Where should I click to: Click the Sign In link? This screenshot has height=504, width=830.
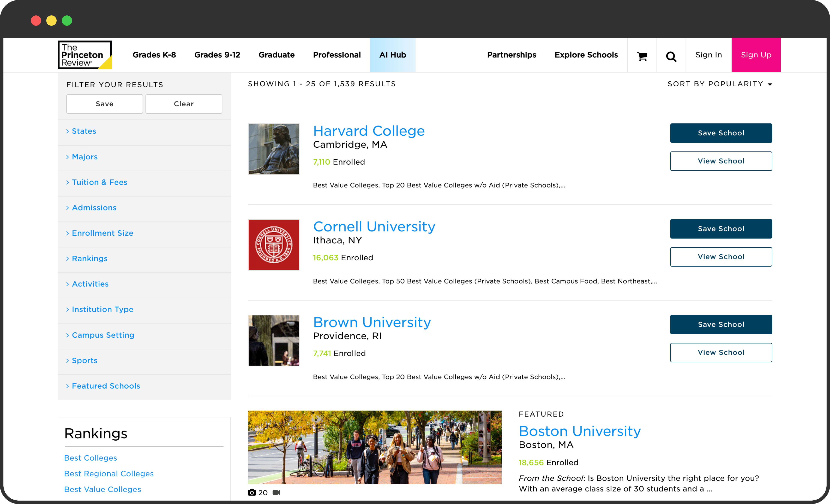(x=709, y=55)
